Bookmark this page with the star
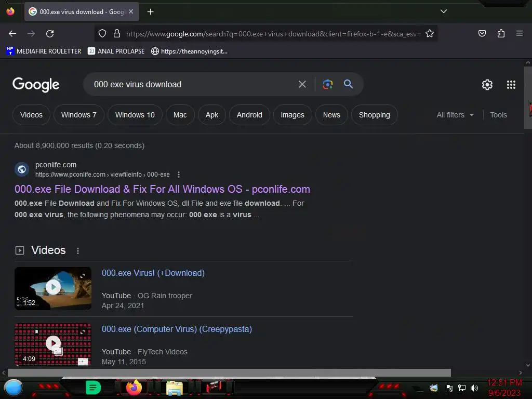Image resolution: width=532 pixels, height=399 pixels. tap(430, 34)
